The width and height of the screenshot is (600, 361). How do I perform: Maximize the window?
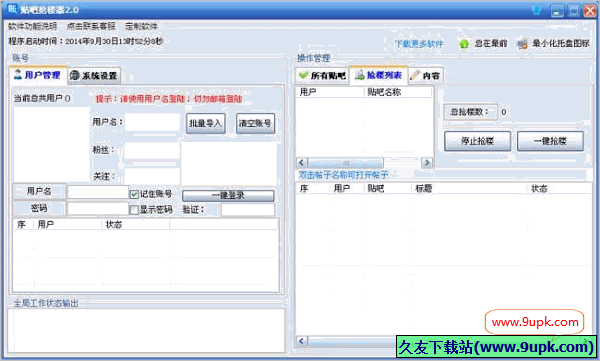click(574, 10)
